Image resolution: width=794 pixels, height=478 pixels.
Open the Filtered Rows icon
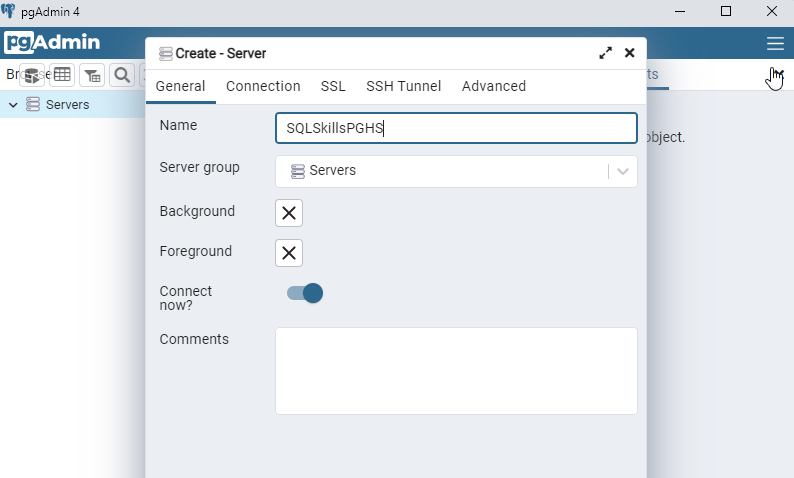tap(92, 75)
